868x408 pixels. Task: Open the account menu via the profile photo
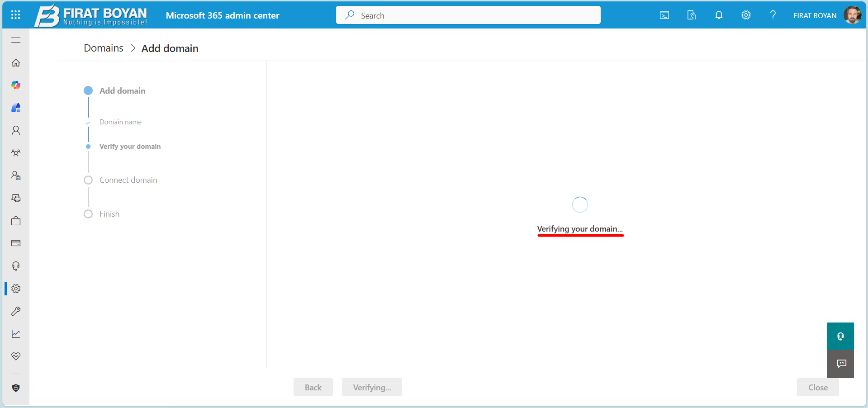tap(853, 15)
